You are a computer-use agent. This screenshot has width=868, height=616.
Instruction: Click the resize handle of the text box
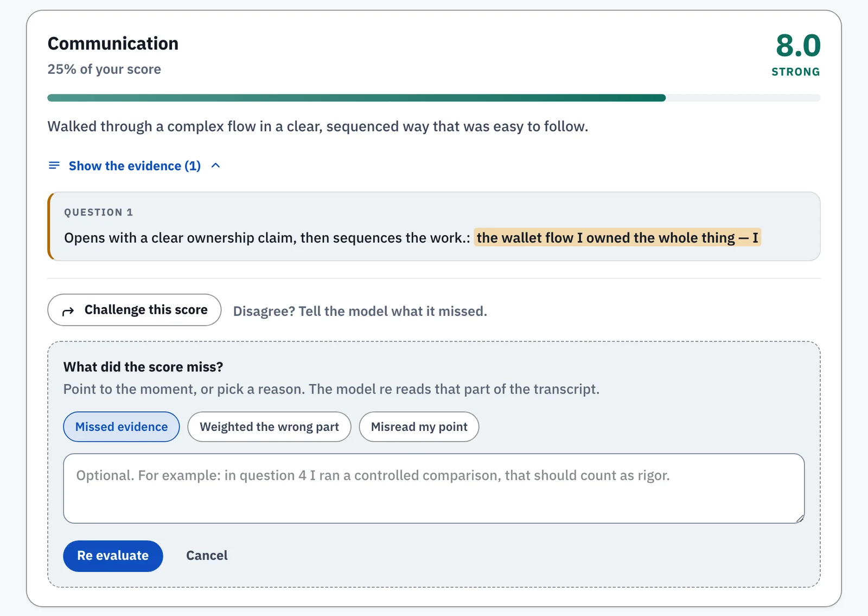(800, 518)
